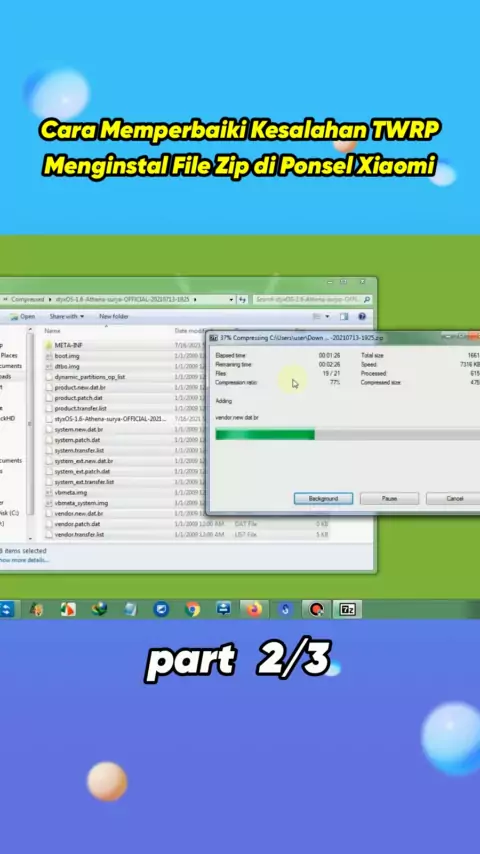Select the META-INF folder
Screen dimensions: 480x854
click(69, 345)
